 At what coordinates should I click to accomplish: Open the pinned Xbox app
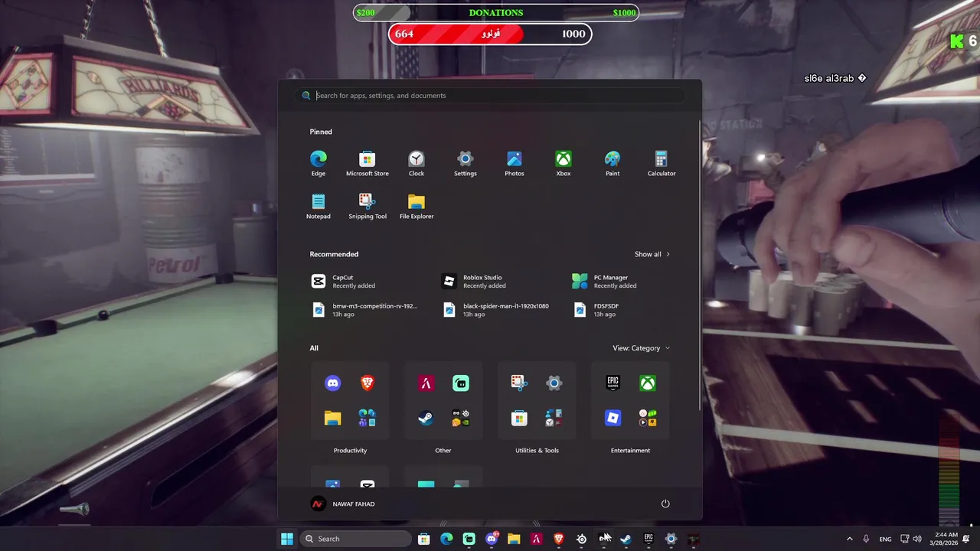click(x=563, y=164)
